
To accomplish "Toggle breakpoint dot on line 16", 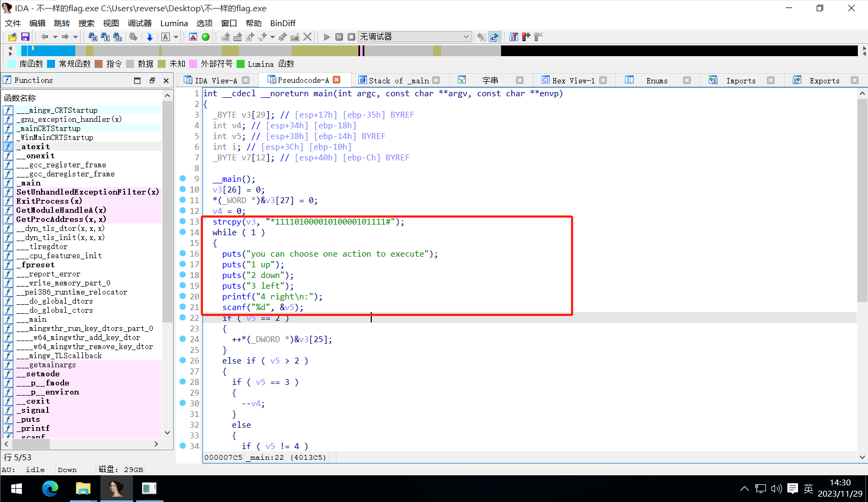I will pyautogui.click(x=183, y=253).
